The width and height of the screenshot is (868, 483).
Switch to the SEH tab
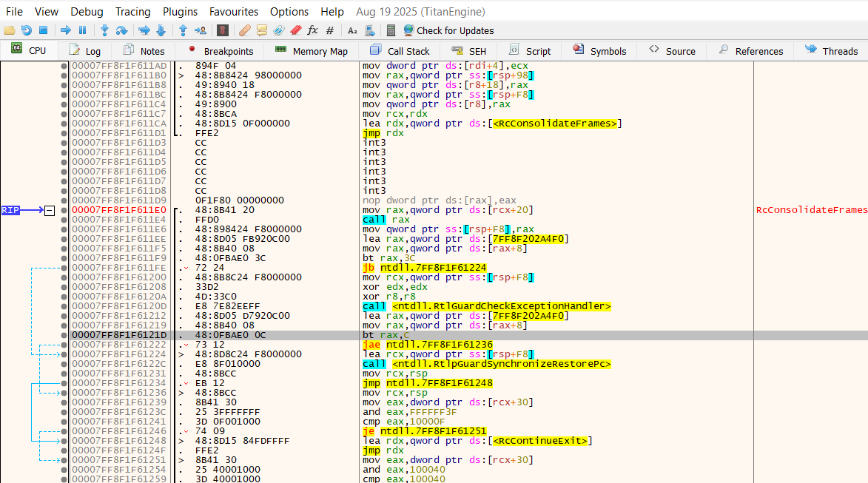[x=468, y=51]
